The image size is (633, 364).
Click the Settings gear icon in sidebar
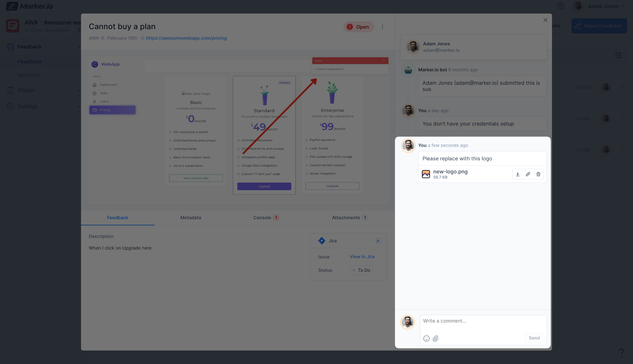[10, 106]
